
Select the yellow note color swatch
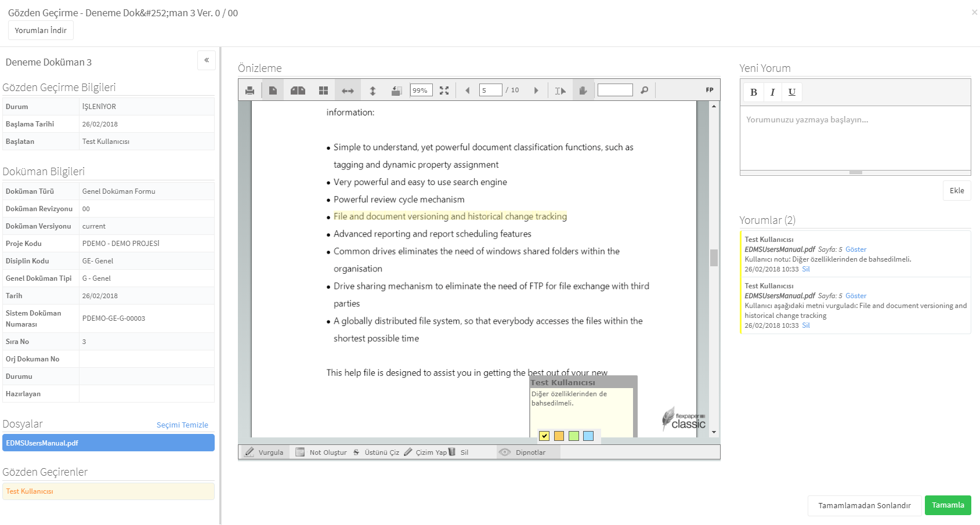coord(544,436)
